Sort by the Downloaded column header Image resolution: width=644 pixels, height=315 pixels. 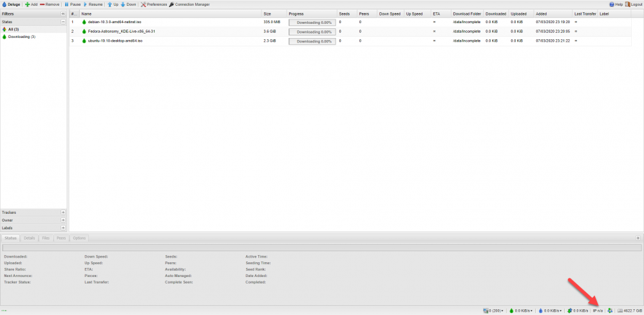(496, 14)
